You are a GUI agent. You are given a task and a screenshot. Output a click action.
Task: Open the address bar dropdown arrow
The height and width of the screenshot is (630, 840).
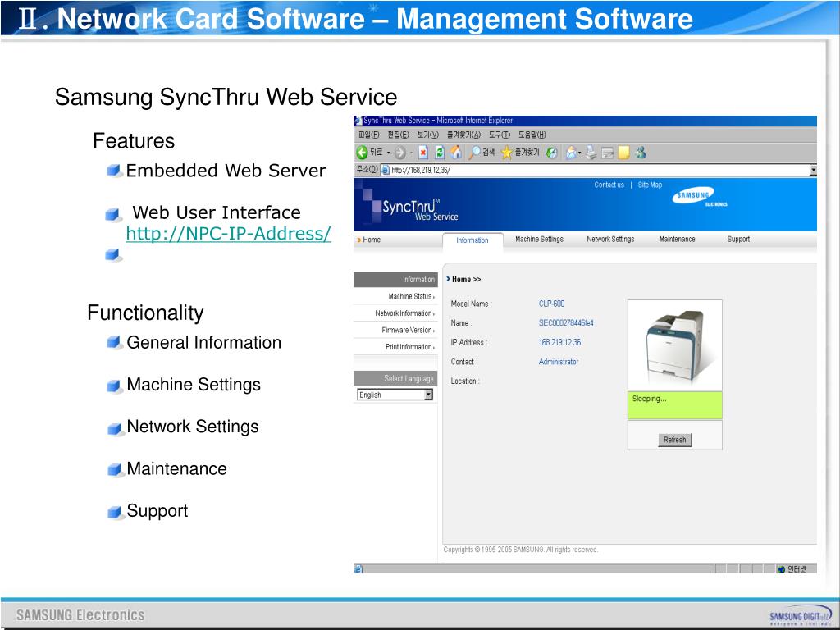(x=813, y=171)
